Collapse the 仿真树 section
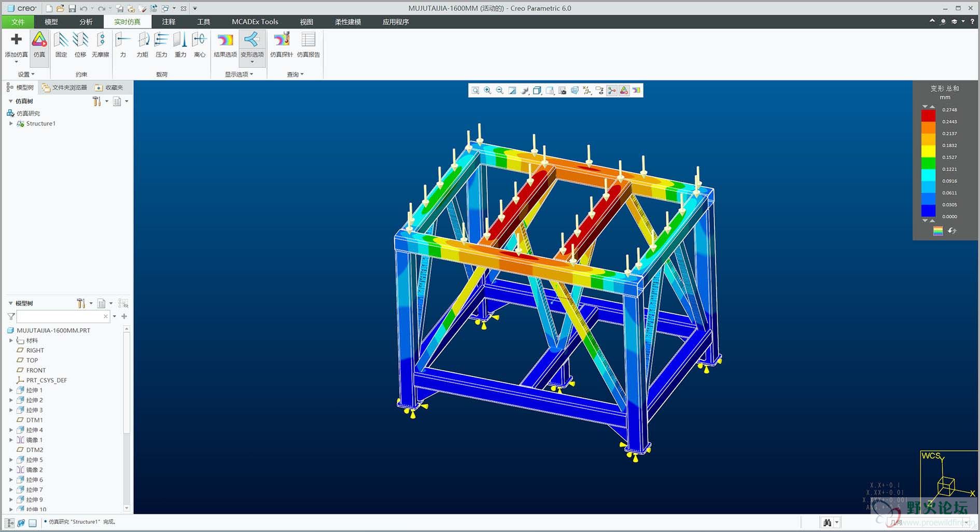 (x=10, y=101)
